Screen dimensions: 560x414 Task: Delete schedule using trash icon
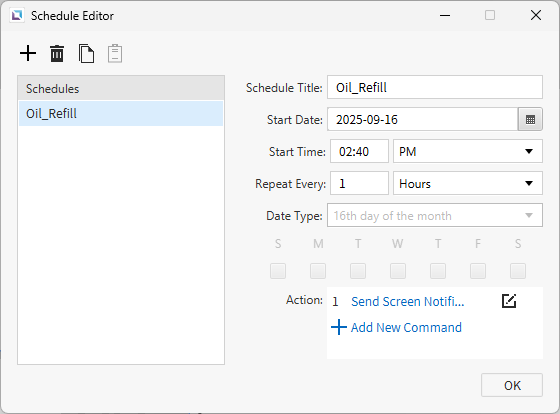[x=57, y=54]
